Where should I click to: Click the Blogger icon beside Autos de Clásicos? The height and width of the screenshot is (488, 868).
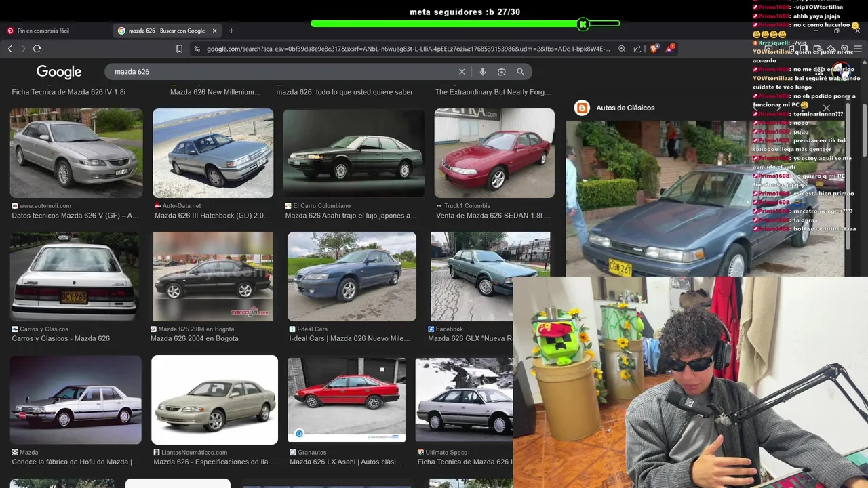click(582, 108)
